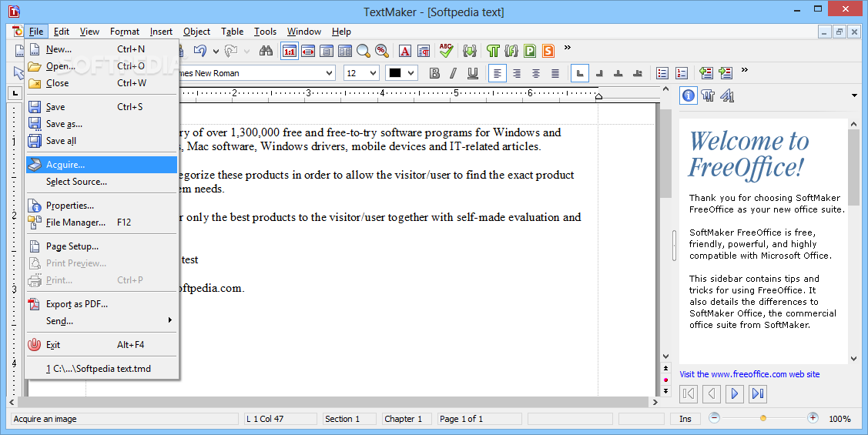Choose Acquire... from File menu
The width and height of the screenshot is (868, 435).
102,164
